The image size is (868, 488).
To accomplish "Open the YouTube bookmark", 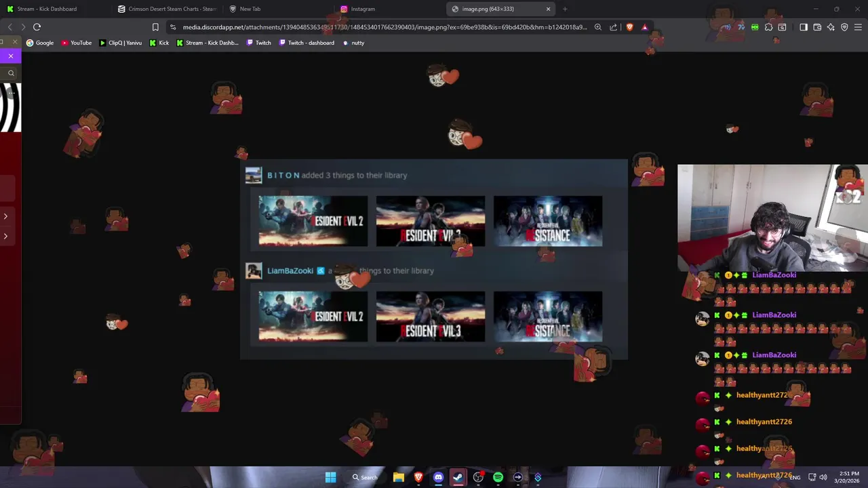I will pyautogui.click(x=77, y=43).
